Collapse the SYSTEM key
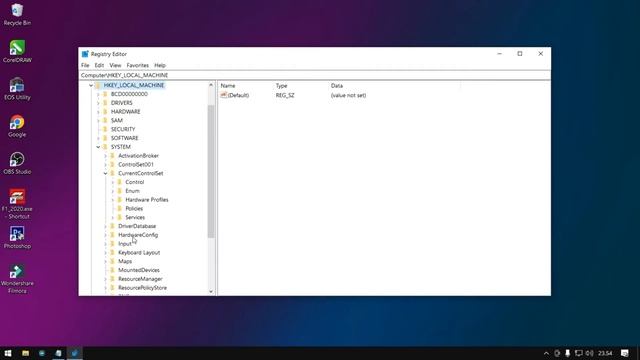Screen dimensions: 640x360 [98, 147]
